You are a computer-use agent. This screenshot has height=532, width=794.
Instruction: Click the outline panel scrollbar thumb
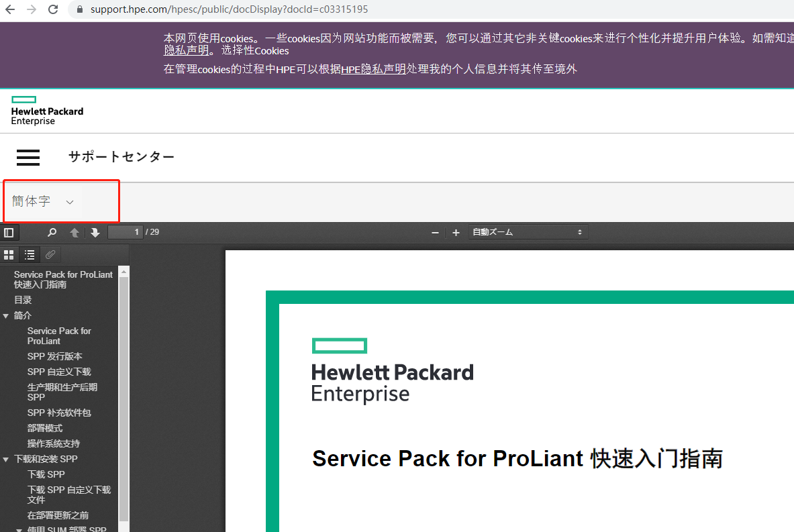tap(123, 399)
